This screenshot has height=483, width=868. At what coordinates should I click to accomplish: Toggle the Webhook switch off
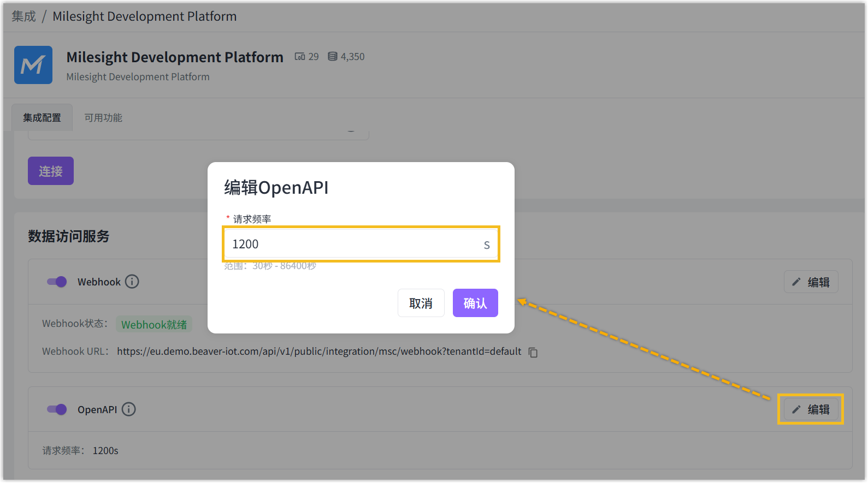tap(57, 282)
